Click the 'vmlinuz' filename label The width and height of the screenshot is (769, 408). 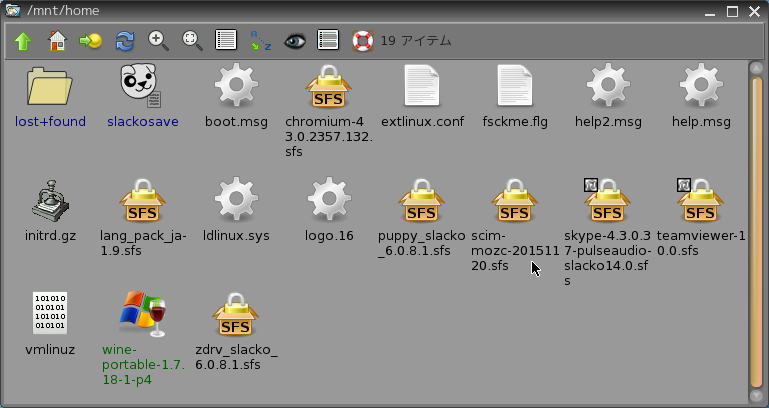point(50,350)
